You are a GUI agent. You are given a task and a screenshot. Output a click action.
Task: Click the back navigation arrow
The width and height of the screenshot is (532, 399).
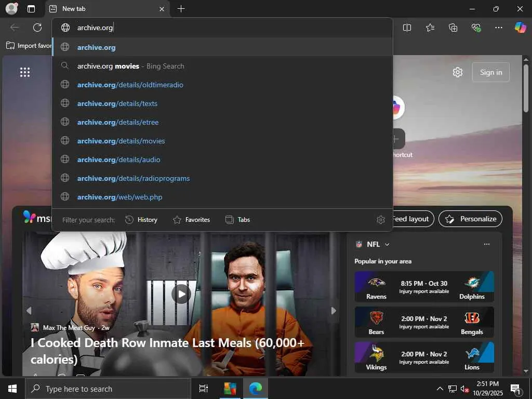coord(14,28)
